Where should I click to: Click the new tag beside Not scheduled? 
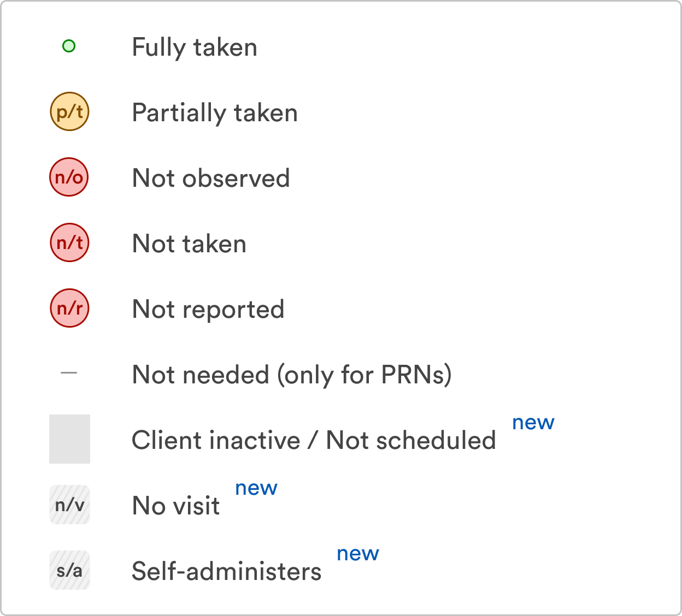click(x=533, y=423)
